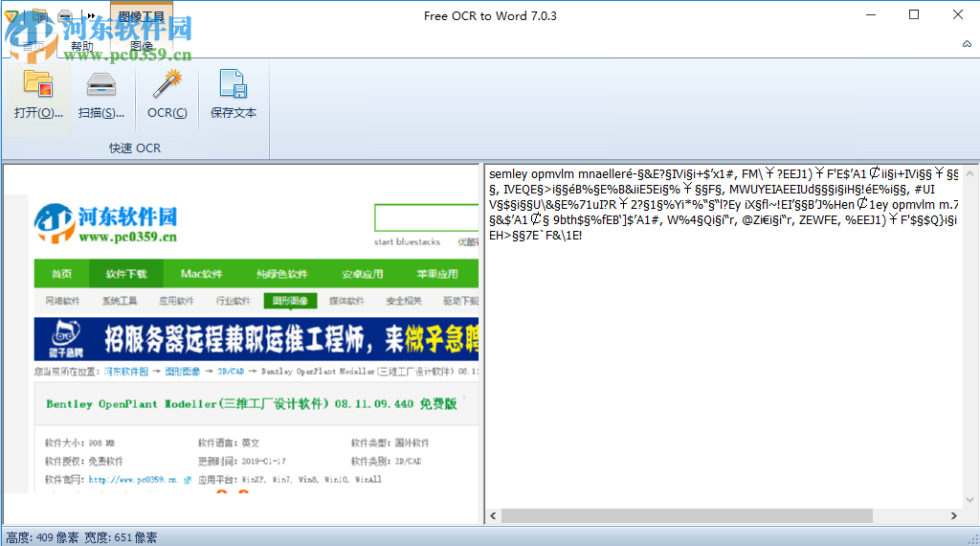Viewport: 980px width, 546px height.
Task: Click the down arrow of the vertical scrollbar
Action: click(x=970, y=500)
